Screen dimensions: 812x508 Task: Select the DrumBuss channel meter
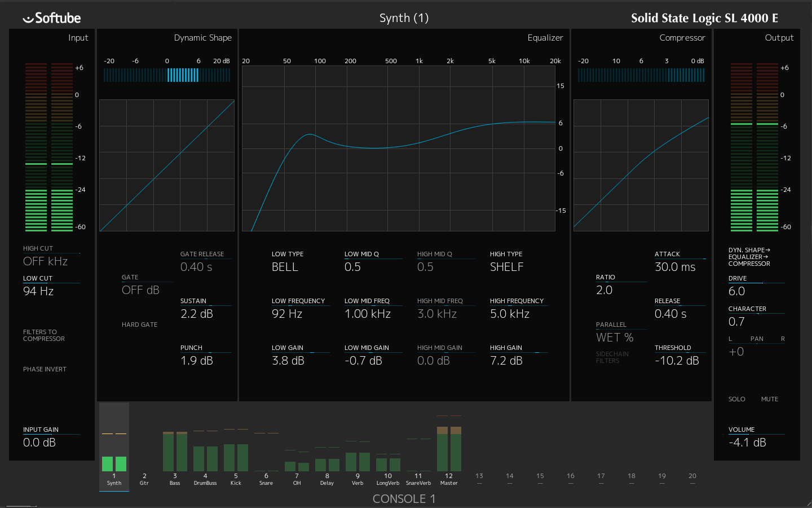tap(205, 450)
